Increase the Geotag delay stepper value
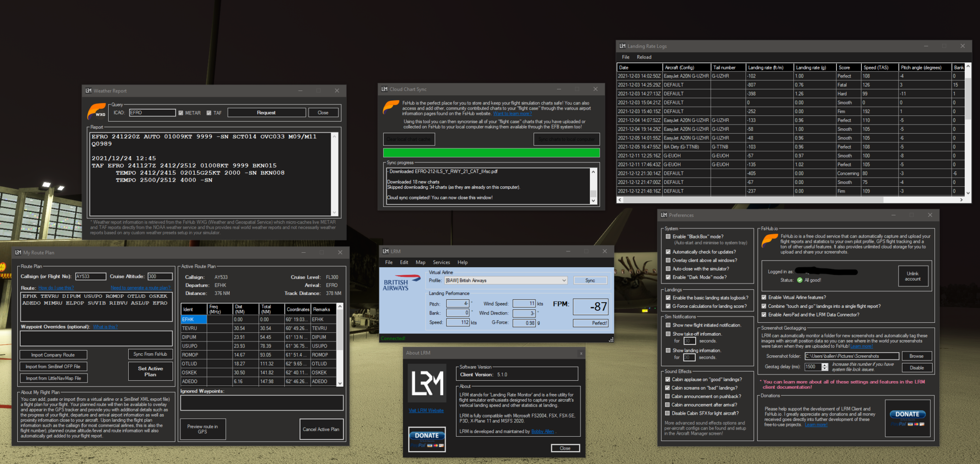The height and width of the screenshot is (464, 980). click(x=824, y=365)
